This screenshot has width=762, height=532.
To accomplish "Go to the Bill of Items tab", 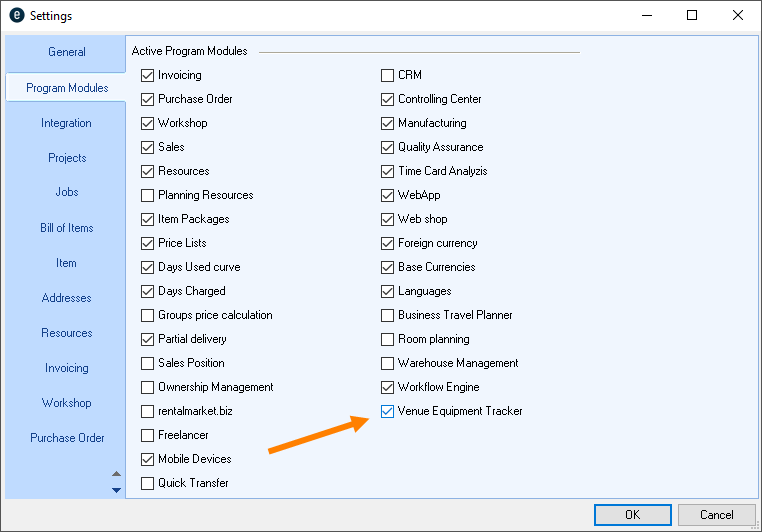I will (x=66, y=228).
